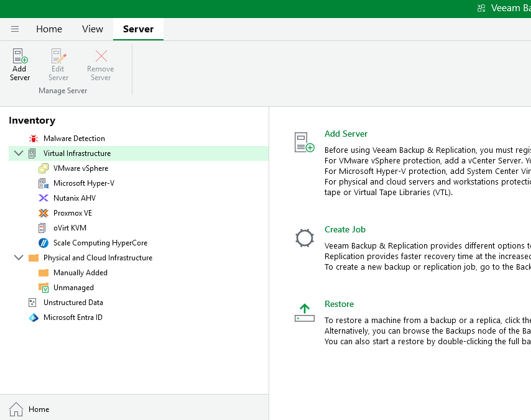Click the Unstructured Data icon

click(x=34, y=303)
